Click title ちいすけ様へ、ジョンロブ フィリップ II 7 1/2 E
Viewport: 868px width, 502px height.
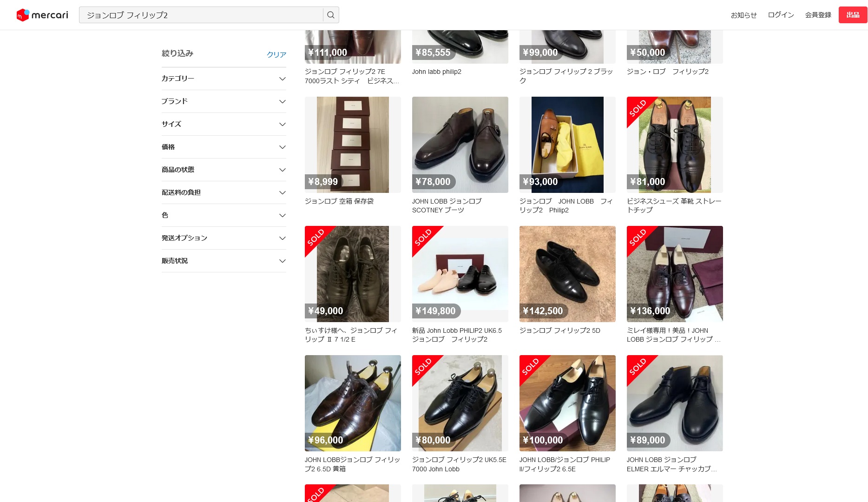(351, 335)
